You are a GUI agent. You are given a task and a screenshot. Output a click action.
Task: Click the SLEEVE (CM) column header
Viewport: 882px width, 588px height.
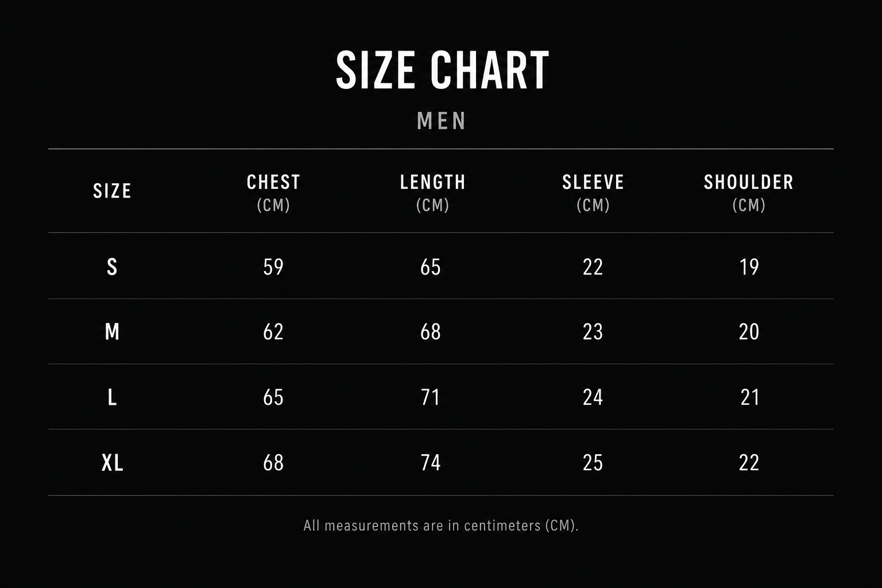point(593,193)
